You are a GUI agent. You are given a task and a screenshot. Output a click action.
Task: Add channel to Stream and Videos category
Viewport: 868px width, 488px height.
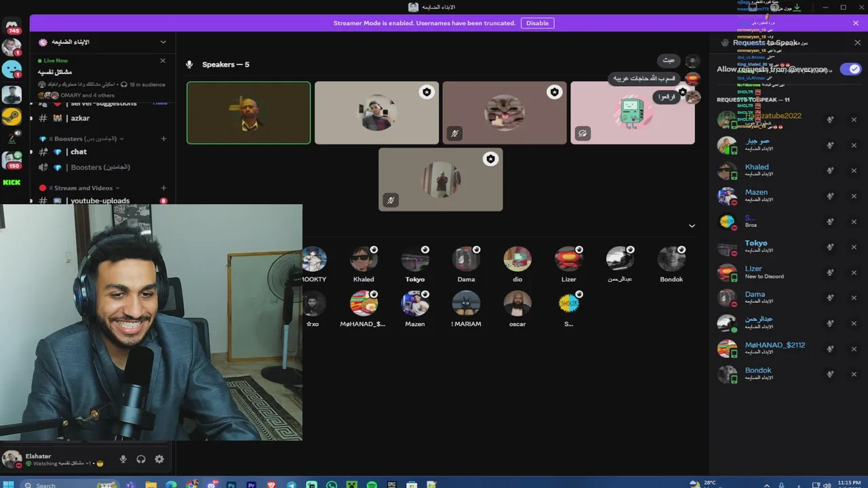[163, 188]
